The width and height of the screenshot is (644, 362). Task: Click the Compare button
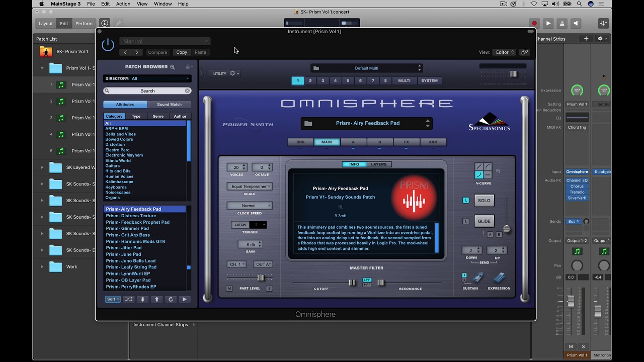click(157, 52)
